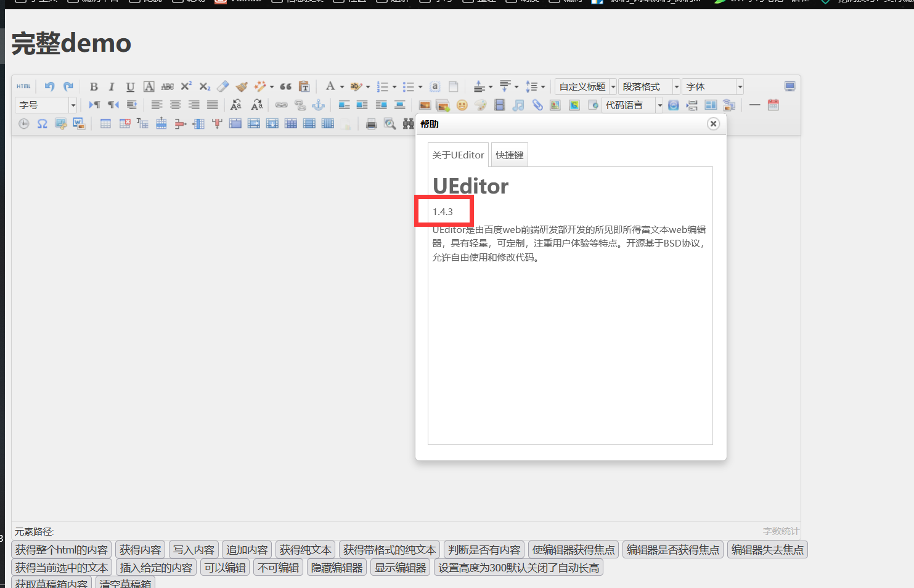Screen dimensions: 914x588
Task: Click the eraser remove-format icon
Action: click(x=223, y=86)
